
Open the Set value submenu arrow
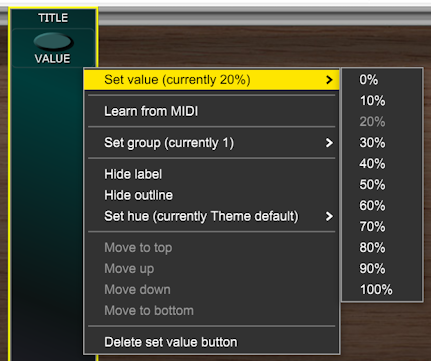329,80
